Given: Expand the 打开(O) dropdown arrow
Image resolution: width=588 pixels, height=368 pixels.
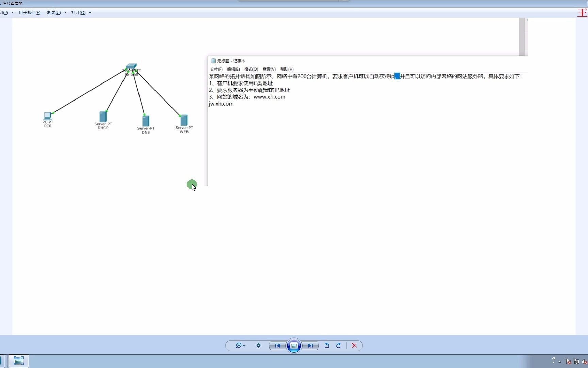Looking at the screenshot, I should click(90, 13).
